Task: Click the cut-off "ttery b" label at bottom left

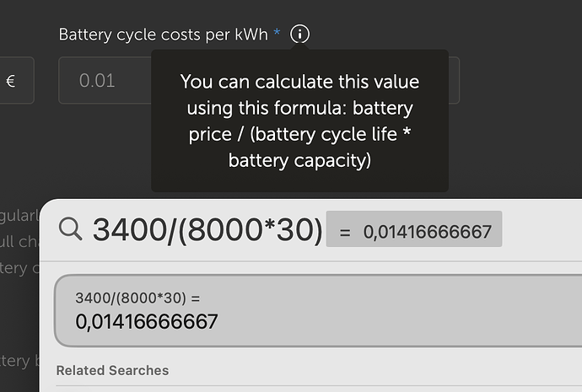Action: pyautogui.click(x=19, y=361)
